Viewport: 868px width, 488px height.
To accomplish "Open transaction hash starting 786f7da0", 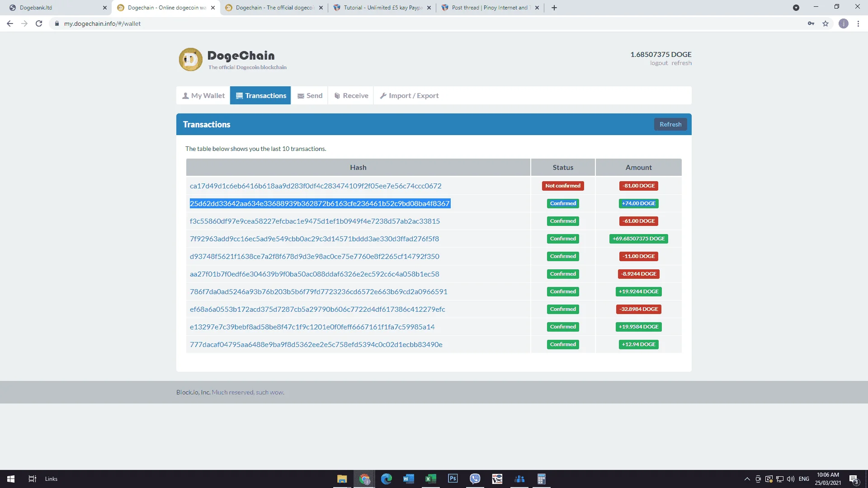I will 319,291.
